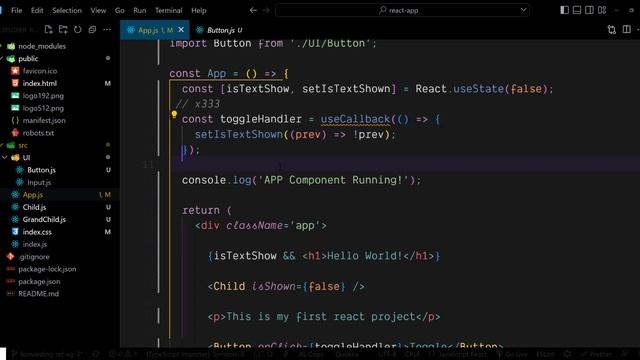Open the customize layout icon
The width and height of the screenshot is (640, 360).
[x=602, y=10]
